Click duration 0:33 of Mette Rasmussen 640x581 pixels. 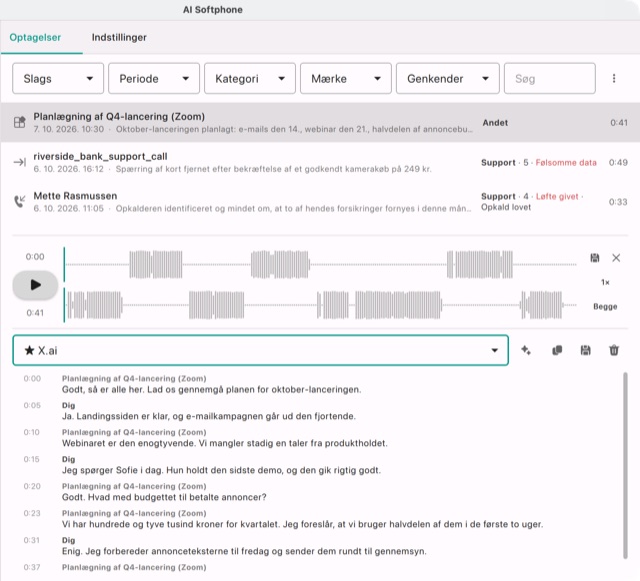(x=618, y=202)
